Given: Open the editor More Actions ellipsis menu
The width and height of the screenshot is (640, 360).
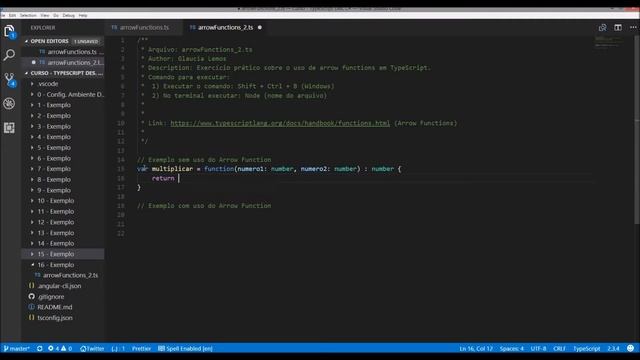Looking at the screenshot, I should click(x=633, y=27).
